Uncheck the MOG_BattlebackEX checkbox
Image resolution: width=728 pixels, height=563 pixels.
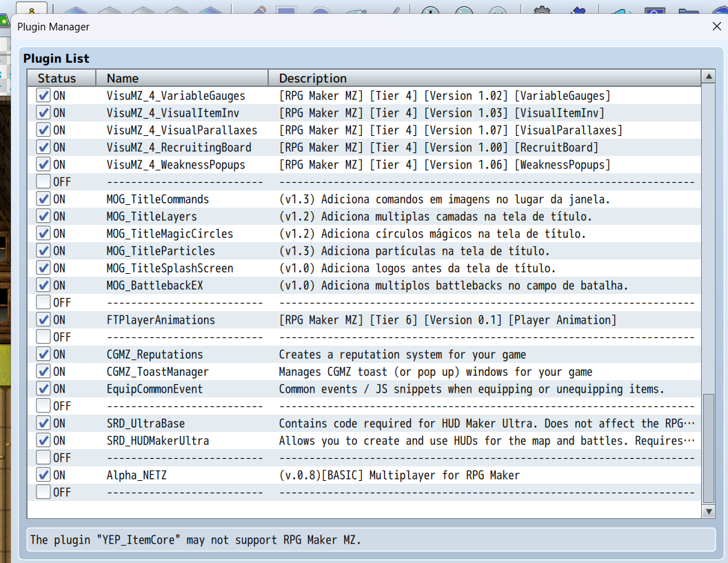coord(43,285)
